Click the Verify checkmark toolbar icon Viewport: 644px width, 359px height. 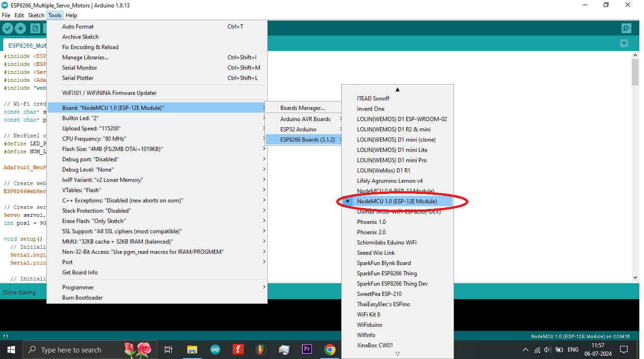pyautogui.click(x=7, y=29)
